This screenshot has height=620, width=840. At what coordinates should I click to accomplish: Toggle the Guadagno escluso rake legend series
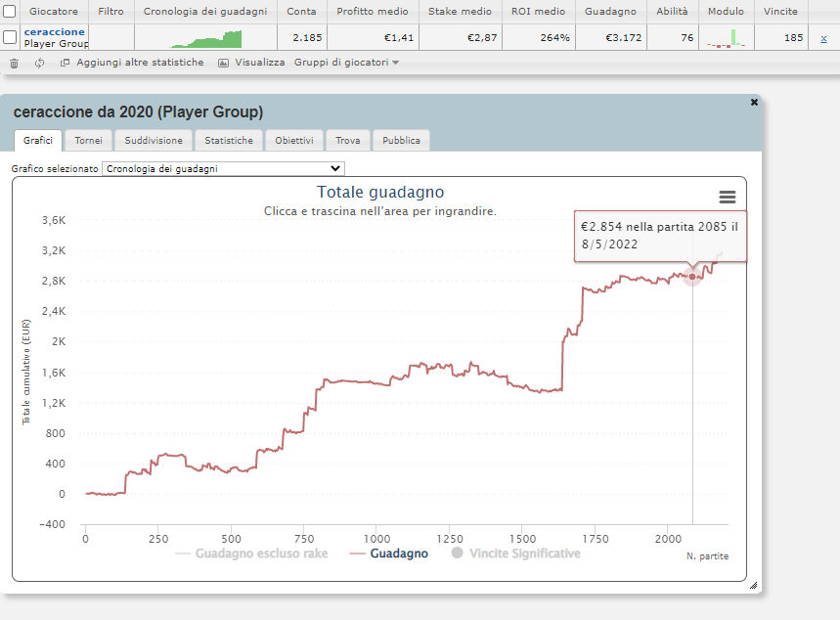click(251, 554)
